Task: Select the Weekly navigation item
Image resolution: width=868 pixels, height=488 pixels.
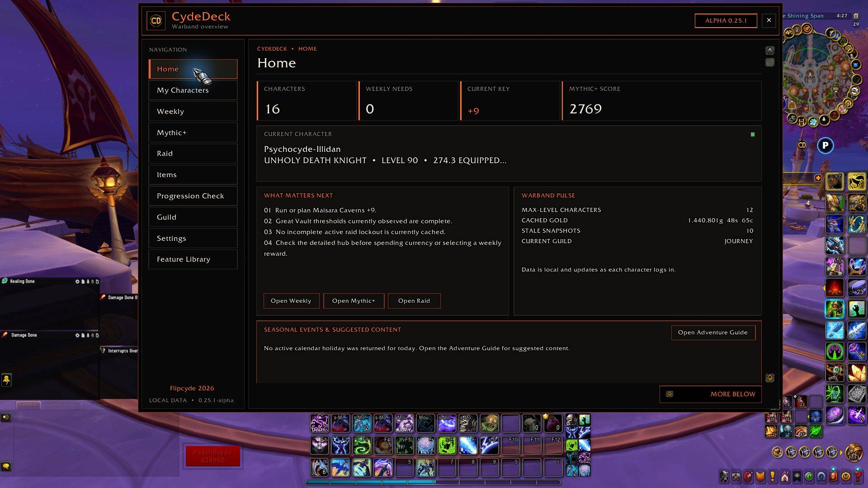Action: click(x=193, y=112)
